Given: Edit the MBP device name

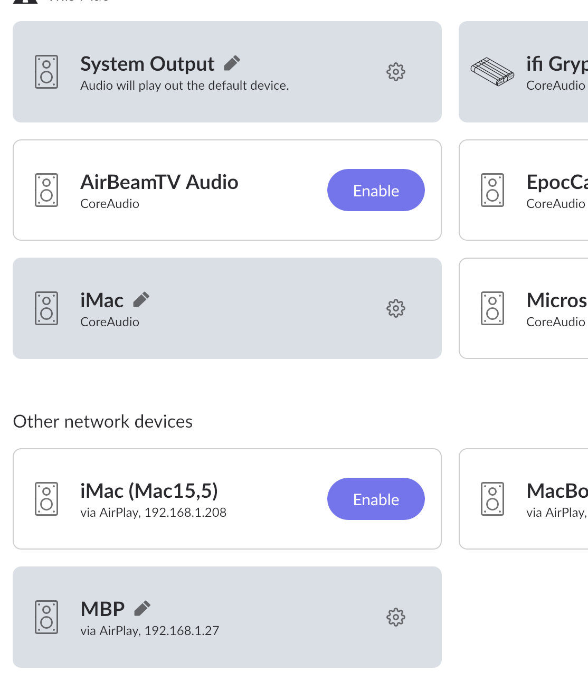Looking at the screenshot, I should [x=142, y=609].
